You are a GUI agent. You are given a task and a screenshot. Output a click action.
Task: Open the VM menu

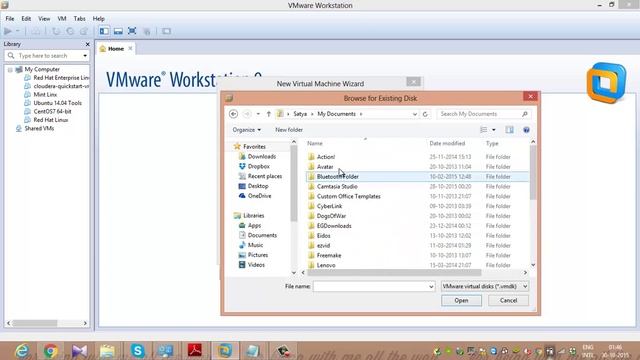[x=62, y=18]
